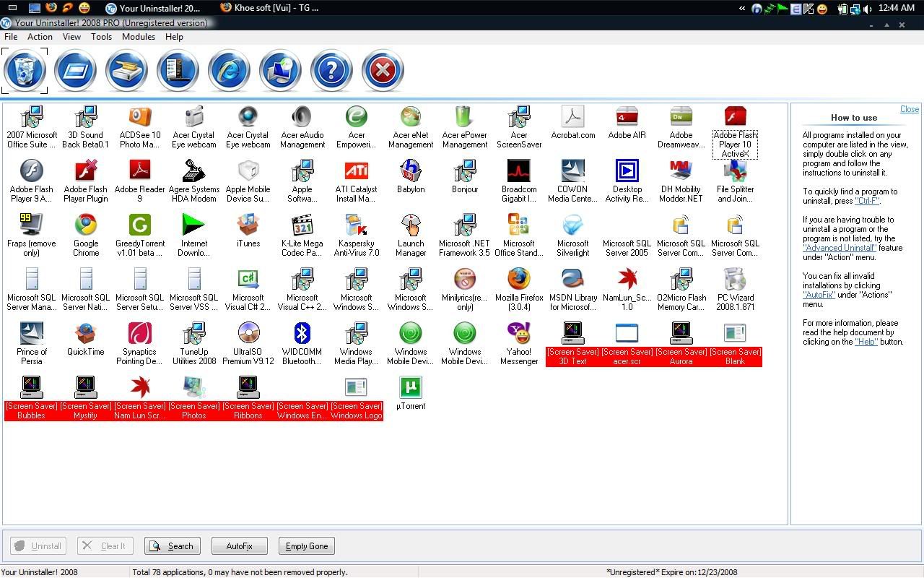
Task: Select the [Screen Saver] Bubbles entry
Action: (32, 398)
